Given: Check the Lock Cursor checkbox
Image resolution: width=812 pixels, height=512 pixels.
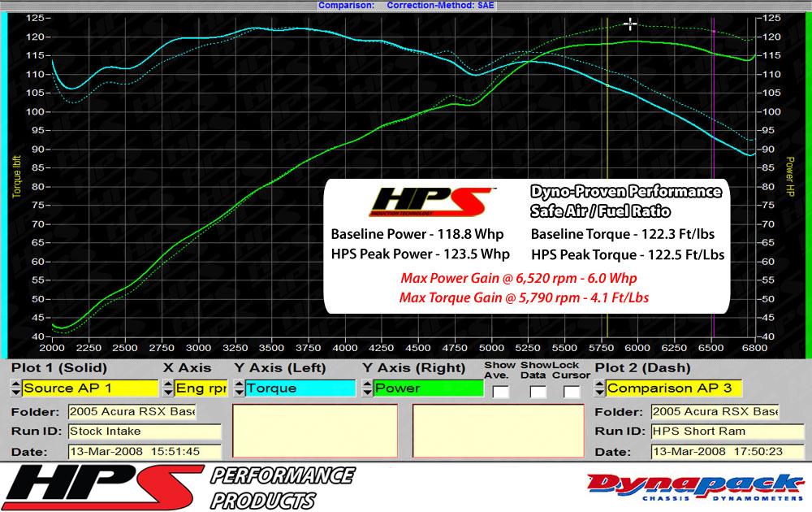Looking at the screenshot, I should coord(572,392).
